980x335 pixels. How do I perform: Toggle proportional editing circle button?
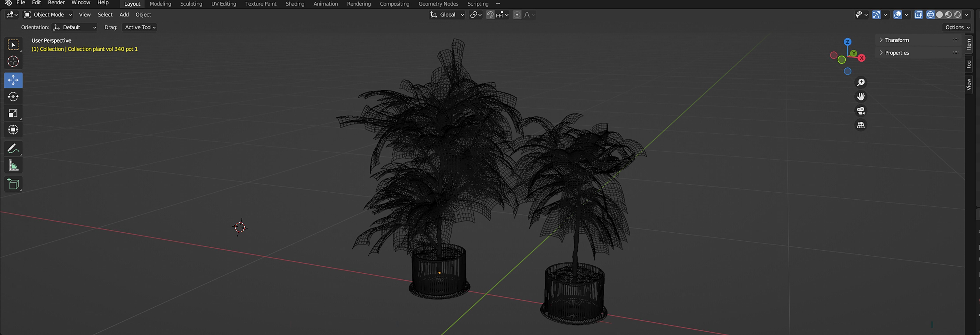pyautogui.click(x=517, y=14)
